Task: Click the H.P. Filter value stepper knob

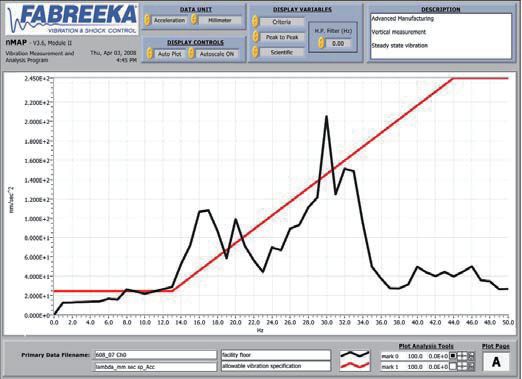Action: [321, 43]
